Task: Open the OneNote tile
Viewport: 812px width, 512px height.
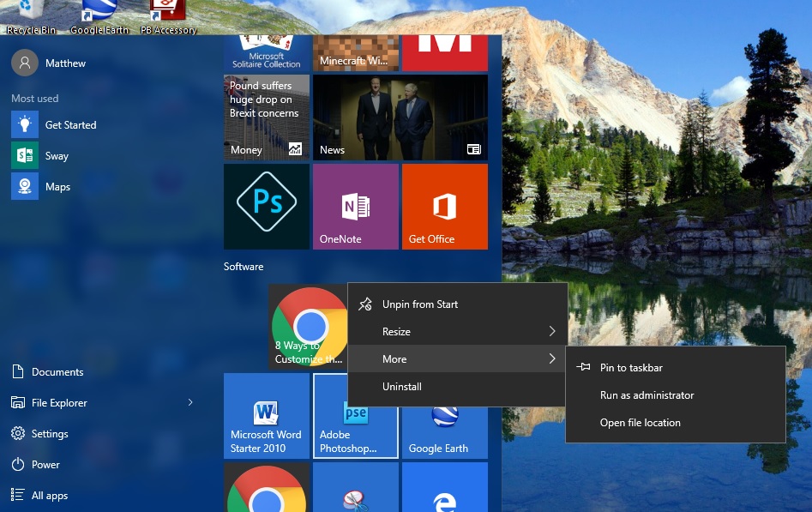Action: pos(355,206)
